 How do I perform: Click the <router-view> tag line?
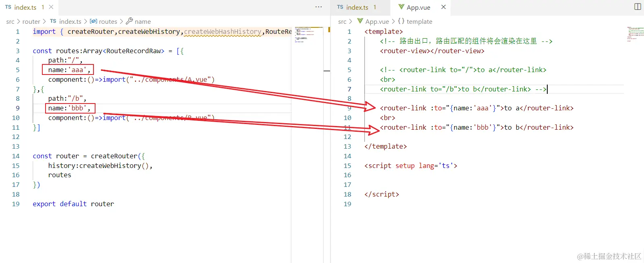tap(432, 51)
